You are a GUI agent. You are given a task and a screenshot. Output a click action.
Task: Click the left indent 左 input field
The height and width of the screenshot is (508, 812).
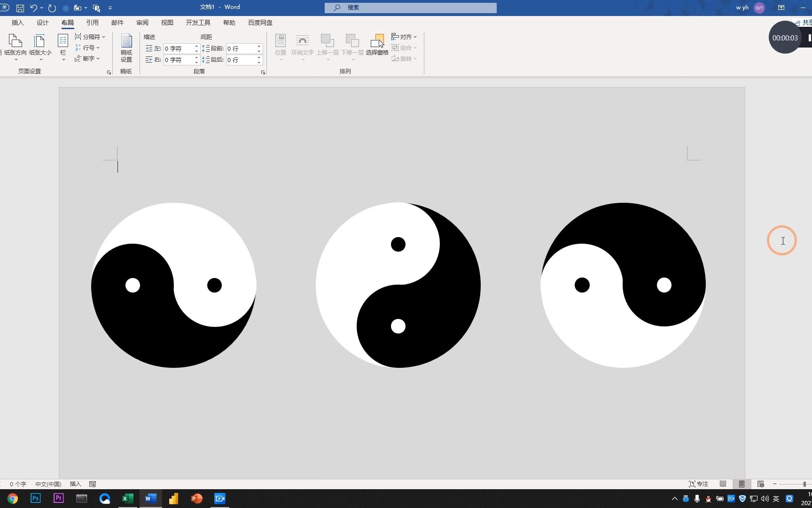coord(179,48)
